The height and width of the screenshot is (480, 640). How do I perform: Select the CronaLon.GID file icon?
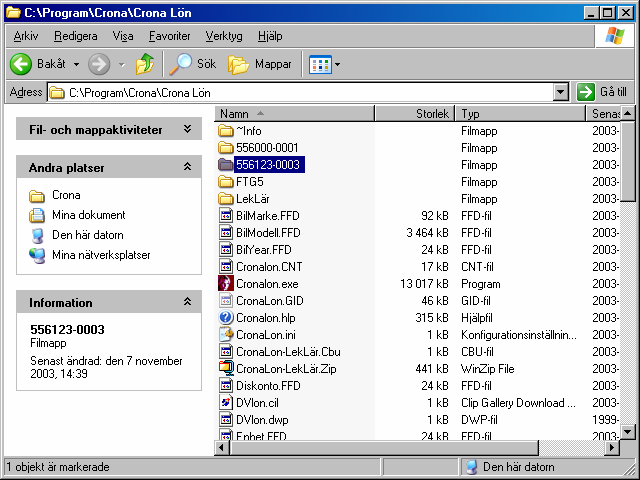click(226, 301)
